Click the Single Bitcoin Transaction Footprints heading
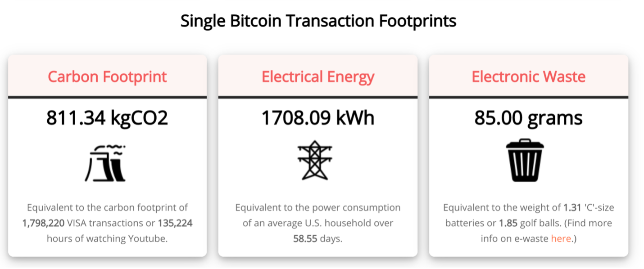The image size is (644, 269). click(x=318, y=21)
